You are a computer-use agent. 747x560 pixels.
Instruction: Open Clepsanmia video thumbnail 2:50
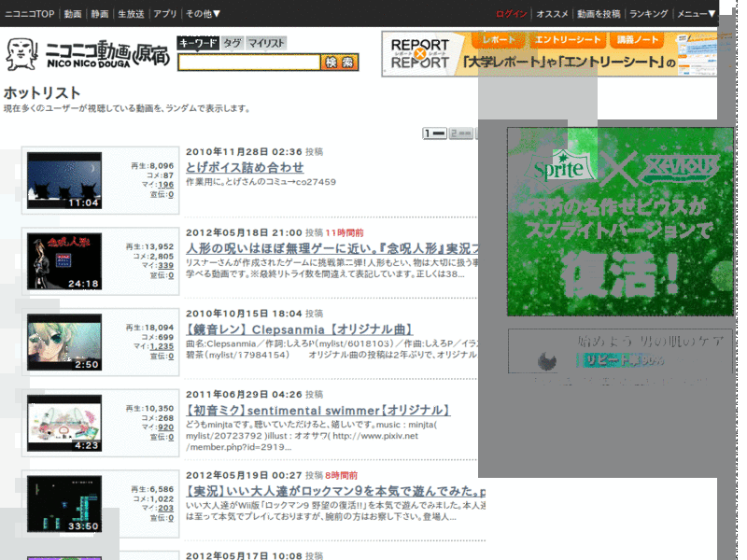[x=64, y=343]
